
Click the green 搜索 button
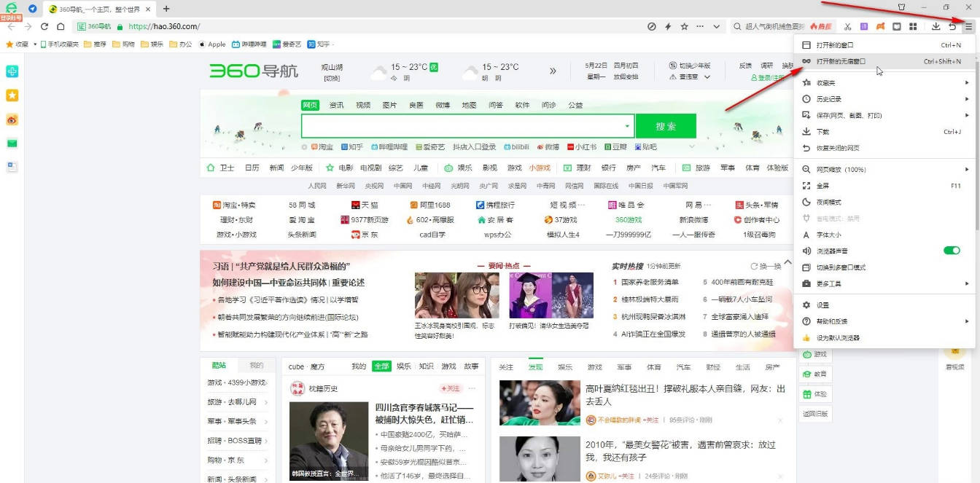click(x=666, y=126)
